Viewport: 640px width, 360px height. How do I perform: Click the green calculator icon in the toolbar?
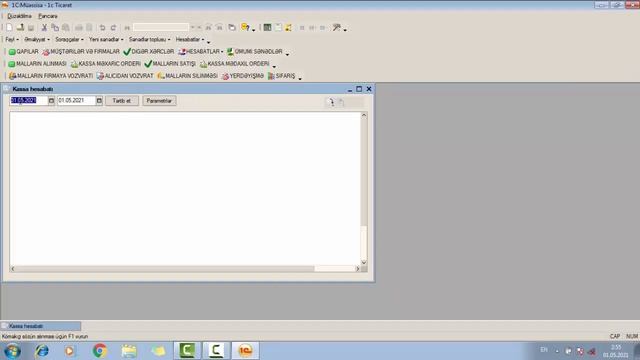pyautogui.click(x=267, y=27)
